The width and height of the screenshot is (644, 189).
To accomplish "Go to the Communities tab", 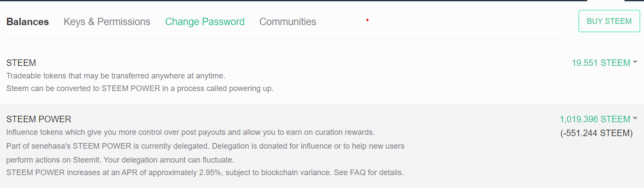I will click(x=287, y=22).
